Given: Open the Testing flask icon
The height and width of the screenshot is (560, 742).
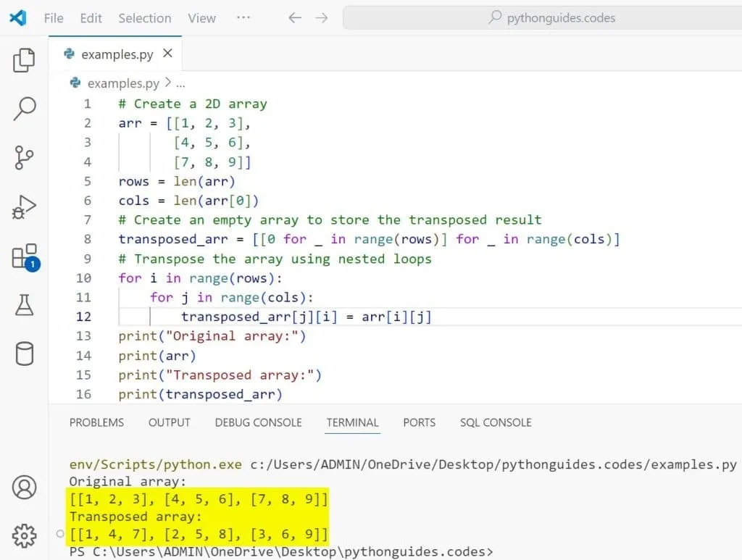Looking at the screenshot, I should (24, 305).
